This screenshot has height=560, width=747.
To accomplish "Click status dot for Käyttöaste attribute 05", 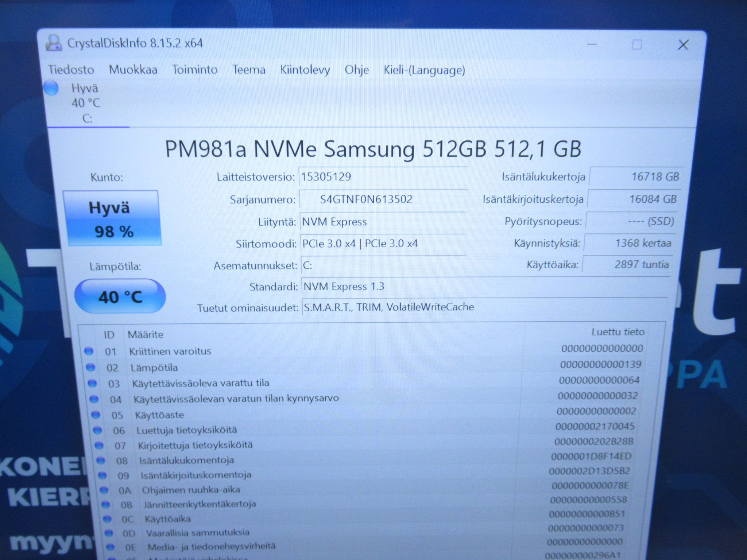I will click(96, 415).
